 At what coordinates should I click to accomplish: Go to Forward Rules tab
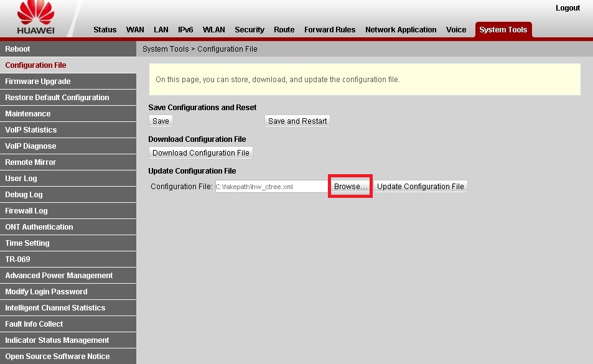coord(330,30)
